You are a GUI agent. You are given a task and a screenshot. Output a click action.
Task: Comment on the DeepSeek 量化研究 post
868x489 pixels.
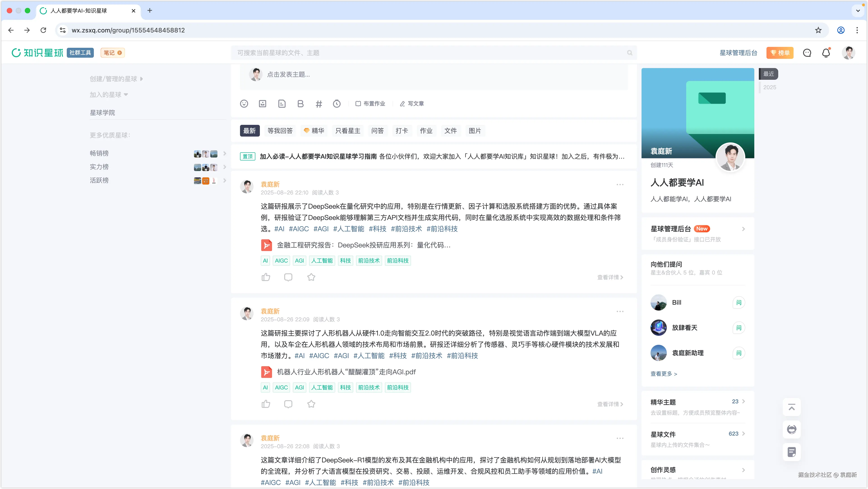point(288,277)
